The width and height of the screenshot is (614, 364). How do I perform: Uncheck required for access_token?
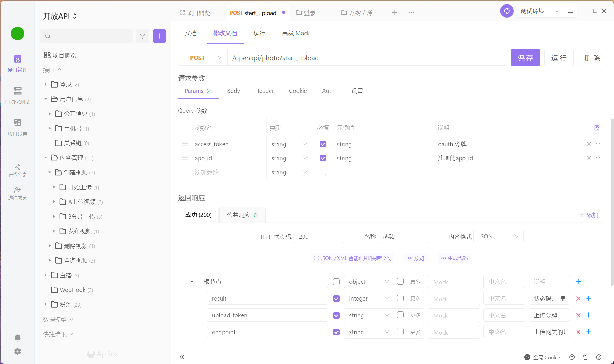(x=323, y=144)
